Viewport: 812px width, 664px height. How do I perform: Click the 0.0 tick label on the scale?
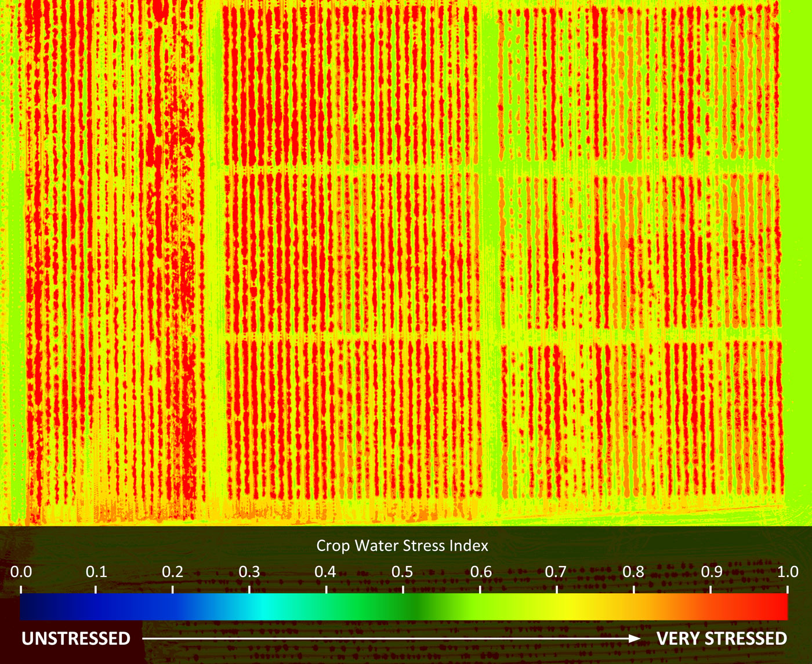[21, 572]
